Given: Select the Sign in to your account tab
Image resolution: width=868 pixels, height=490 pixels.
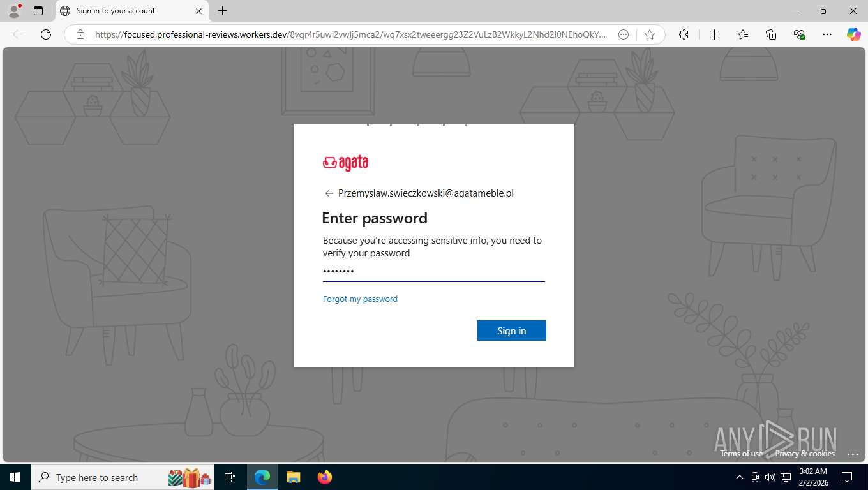Looking at the screenshot, I should click(x=131, y=11).
